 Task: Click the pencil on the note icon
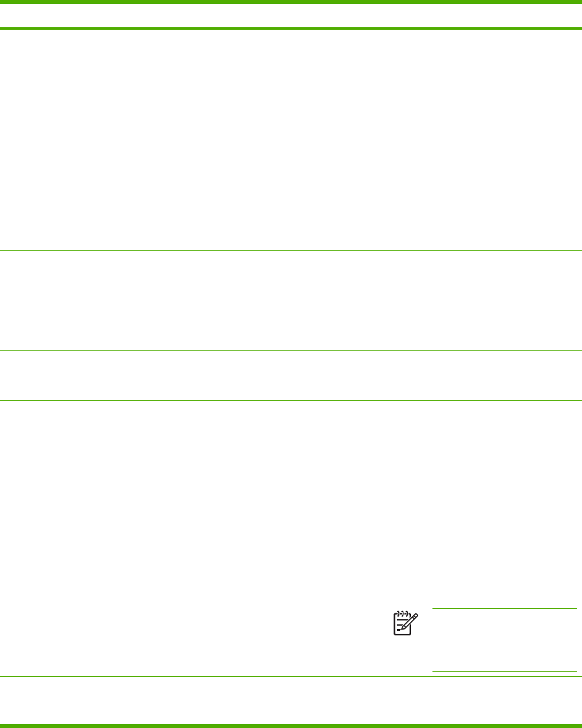pyautogui.click(x=410, y=621)
